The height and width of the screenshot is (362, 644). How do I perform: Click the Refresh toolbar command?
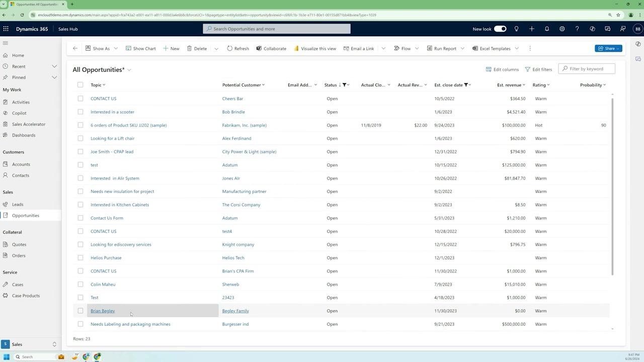point(238,48)
